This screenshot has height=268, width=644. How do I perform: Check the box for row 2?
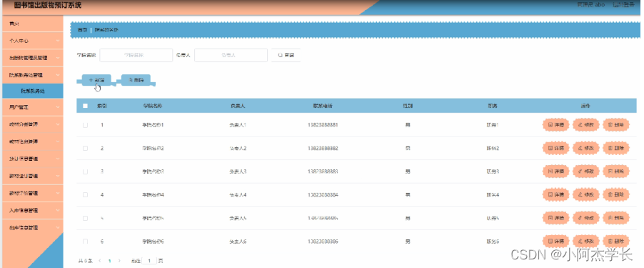85,148
